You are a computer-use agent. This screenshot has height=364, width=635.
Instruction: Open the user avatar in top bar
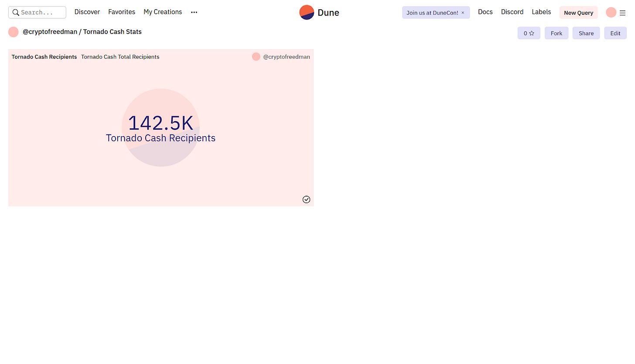tap(611, 12)
